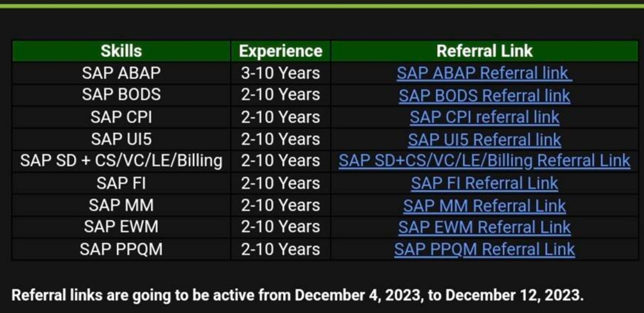
Task: Open the SAP FI Referral Link
Action: pos(484,183)
